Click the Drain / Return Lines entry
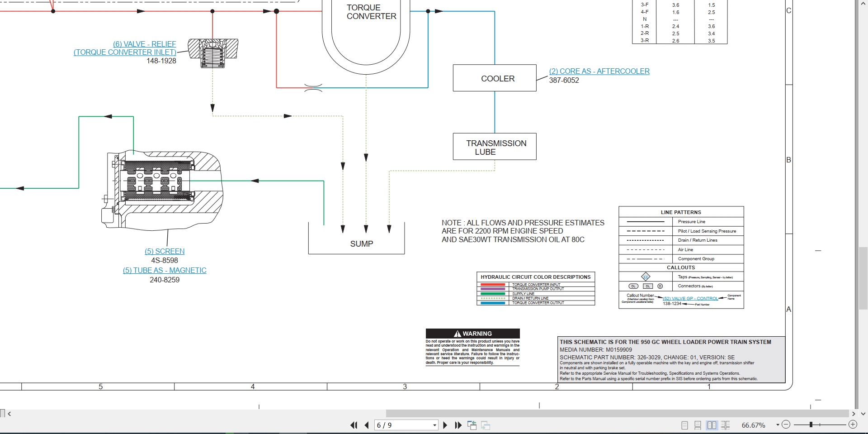Viewport: 868px width, 434px height. click(698, 240)
